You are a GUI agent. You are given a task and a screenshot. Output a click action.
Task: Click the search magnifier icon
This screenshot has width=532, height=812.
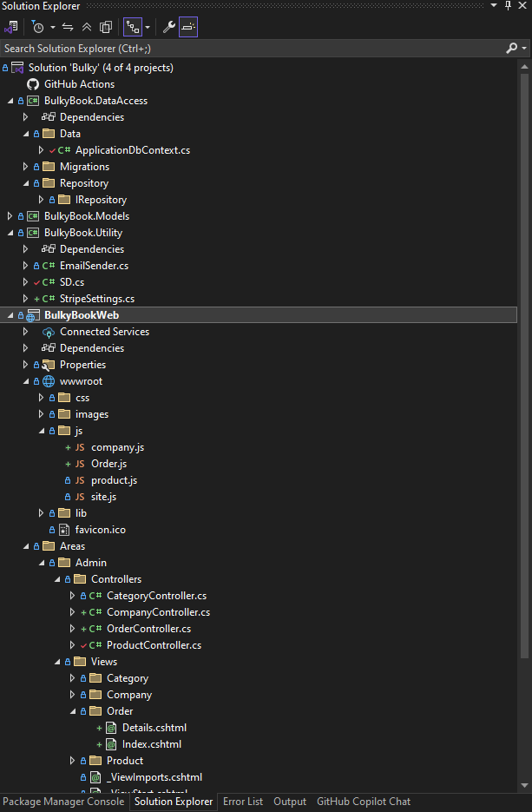click(x=511, y=48)
